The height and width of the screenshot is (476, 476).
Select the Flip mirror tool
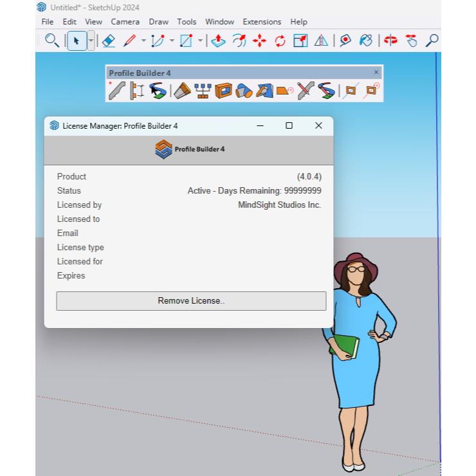(321, 41)
